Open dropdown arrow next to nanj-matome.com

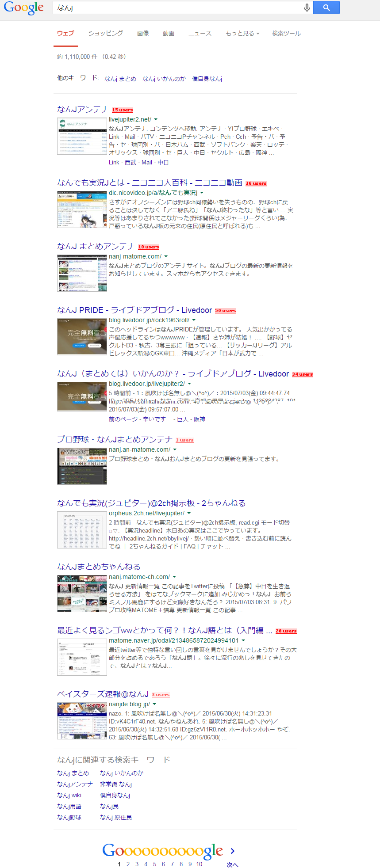(x=166, y=257)
